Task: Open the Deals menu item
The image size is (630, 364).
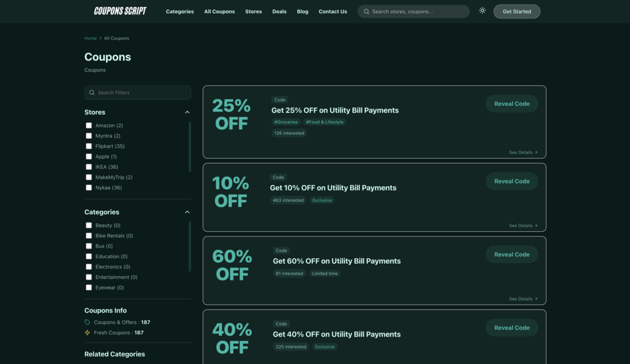Action: tap(279, 12)
